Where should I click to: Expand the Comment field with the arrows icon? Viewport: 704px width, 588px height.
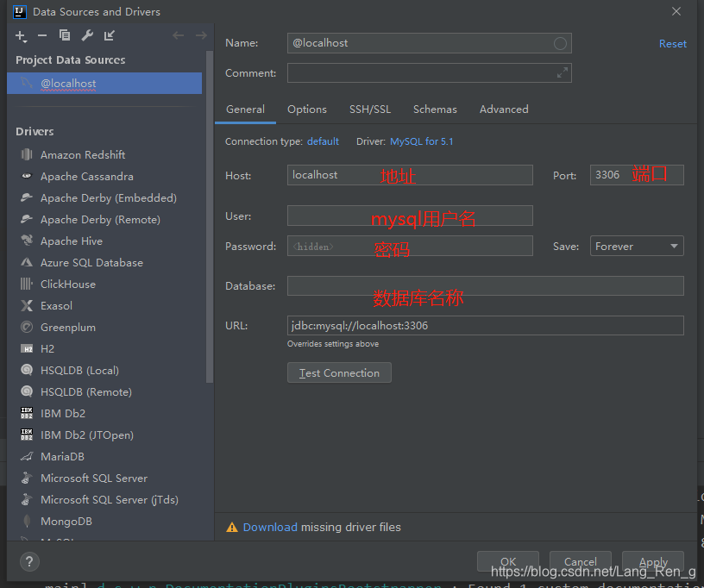(563, 72)
